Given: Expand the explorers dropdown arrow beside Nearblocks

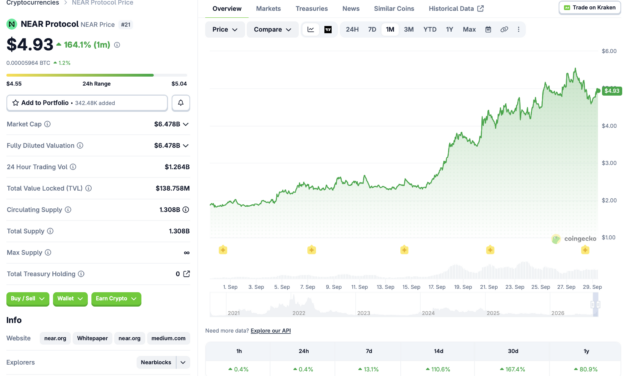Looking at the screenshot, I should coord(183,362).
